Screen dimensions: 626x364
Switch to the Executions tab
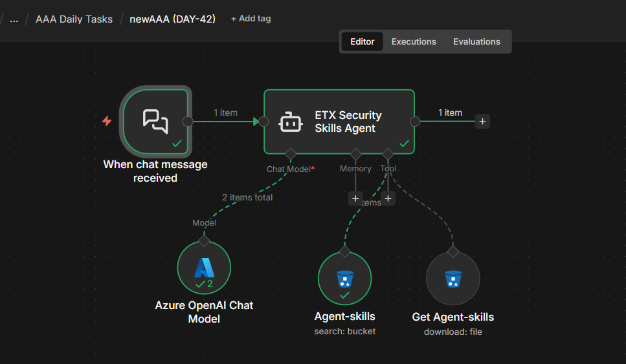click(x=414, y=41)
